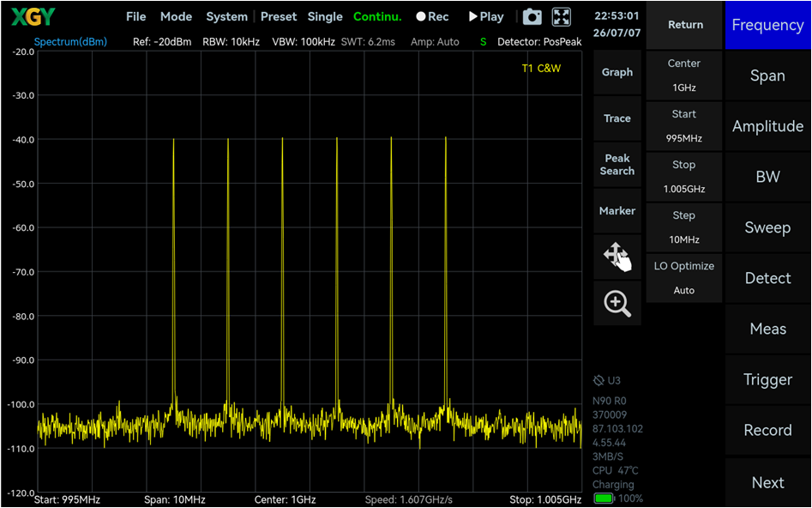Click the Stop: 1.005GHz readout below graph

pyautogui.click(x=545, y=500)
